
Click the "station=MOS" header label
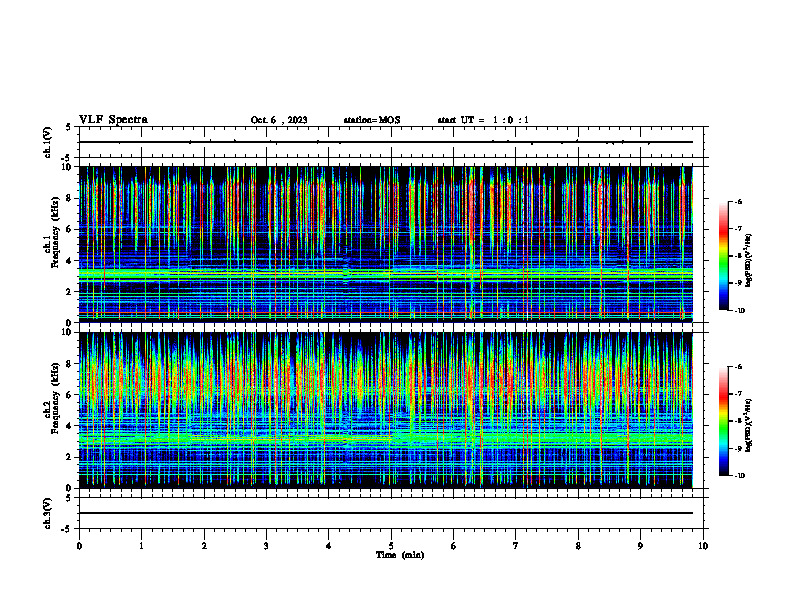click(x=372, y=120)
